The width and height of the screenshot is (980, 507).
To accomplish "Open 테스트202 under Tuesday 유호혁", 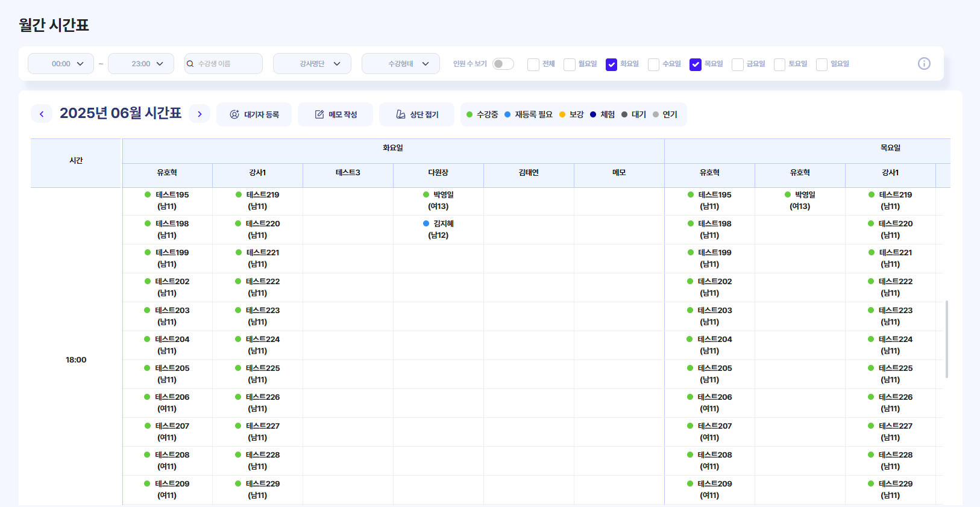I will [167, 287].
